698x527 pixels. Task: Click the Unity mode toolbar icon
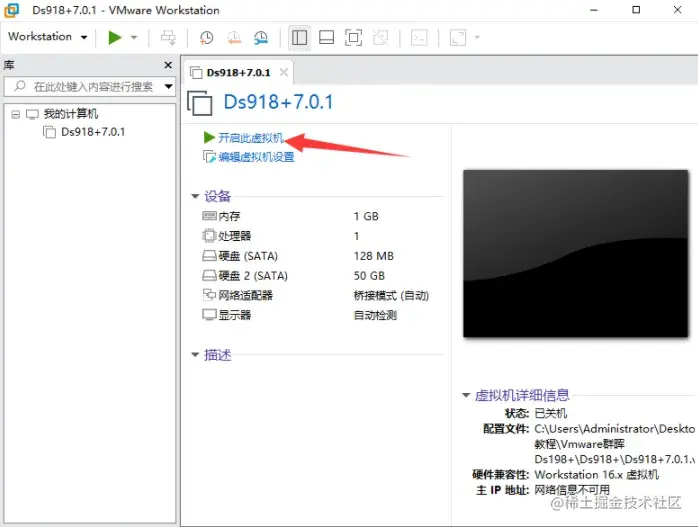pyautogui.click(x=381, y=37)
